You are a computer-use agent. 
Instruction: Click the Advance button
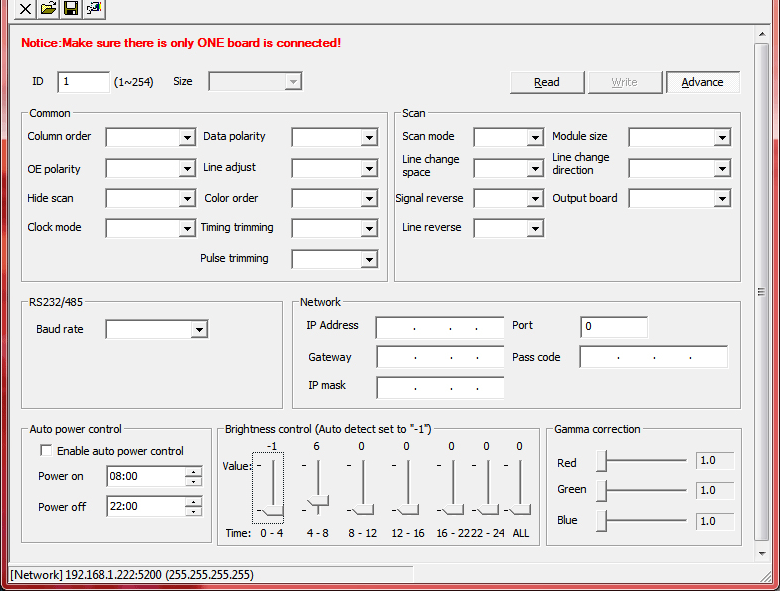coord(702,82)
